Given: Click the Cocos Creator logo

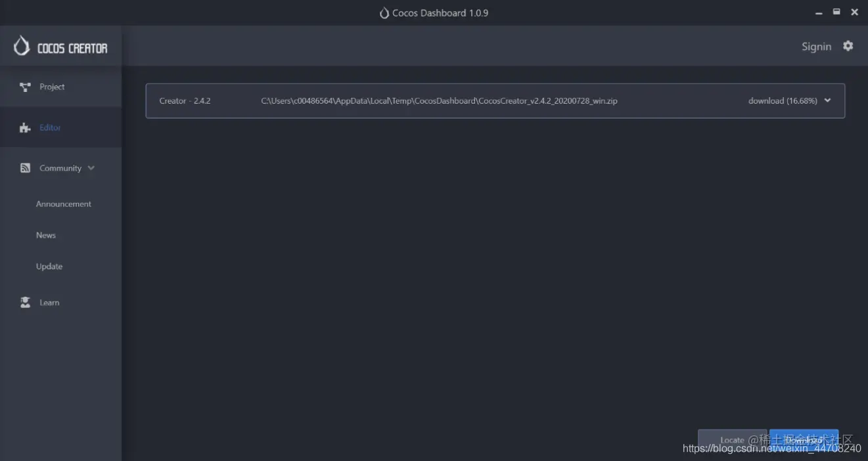Looking at the screenshot, I should coord(60,47).
